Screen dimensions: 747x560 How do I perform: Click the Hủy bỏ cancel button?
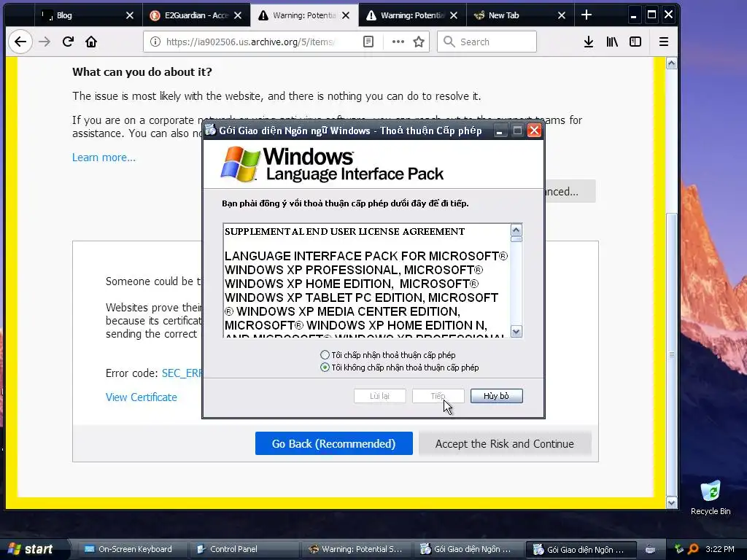point(496,396)
